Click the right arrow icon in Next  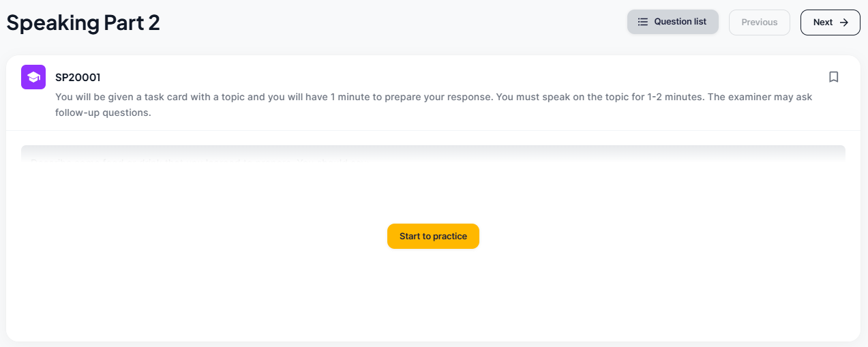844,22
